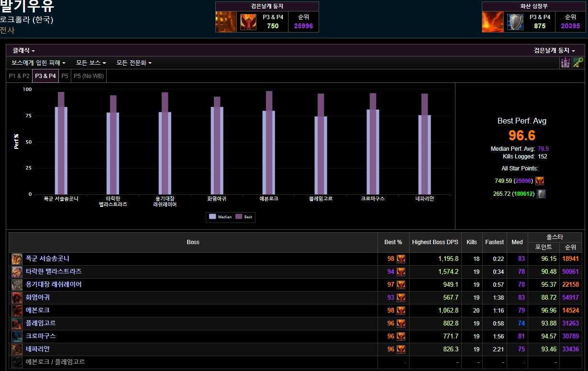Open the 플레임고르 boss link
588x371 pixels.
tap(41, 323)
